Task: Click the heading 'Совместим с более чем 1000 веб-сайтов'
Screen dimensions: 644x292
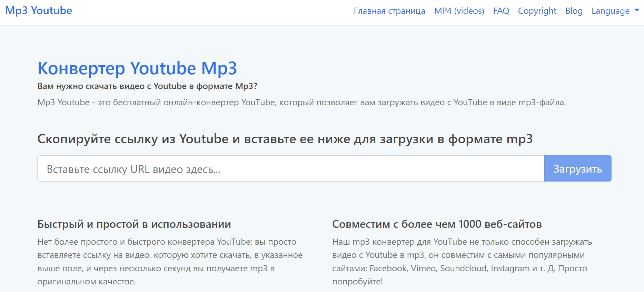Action: 437,224
